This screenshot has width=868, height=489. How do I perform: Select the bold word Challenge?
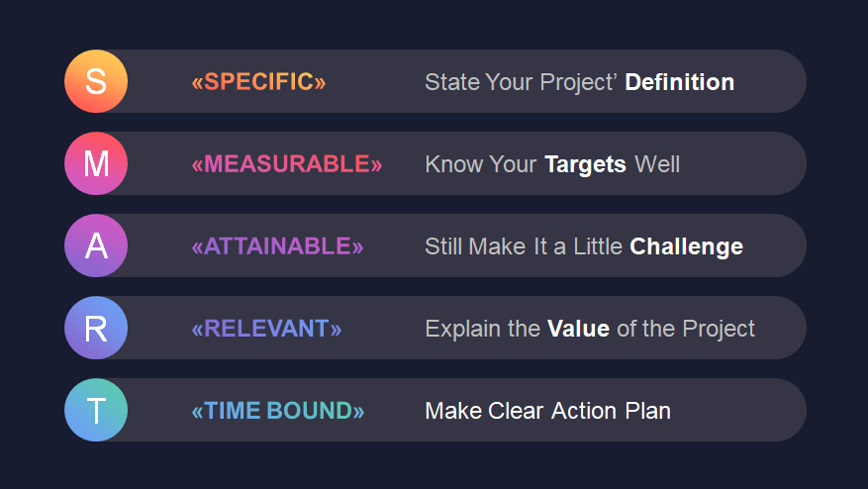(687, 247)
